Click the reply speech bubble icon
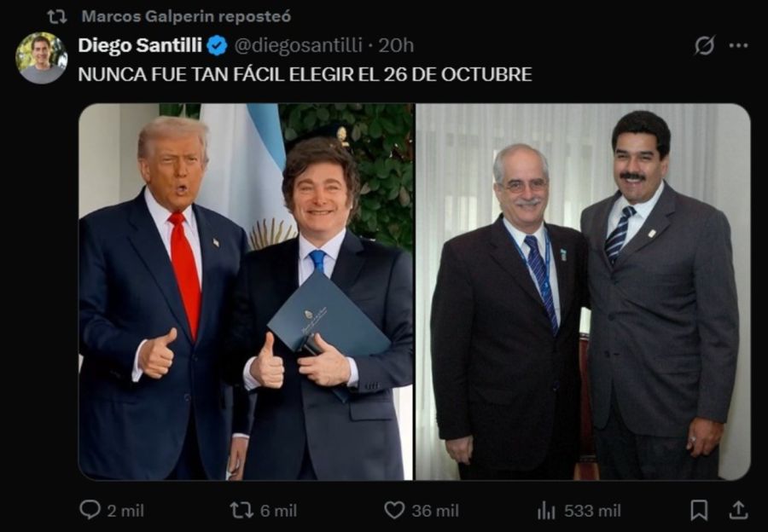The width and height of the screenshot is (768, 532). [90, 510]
